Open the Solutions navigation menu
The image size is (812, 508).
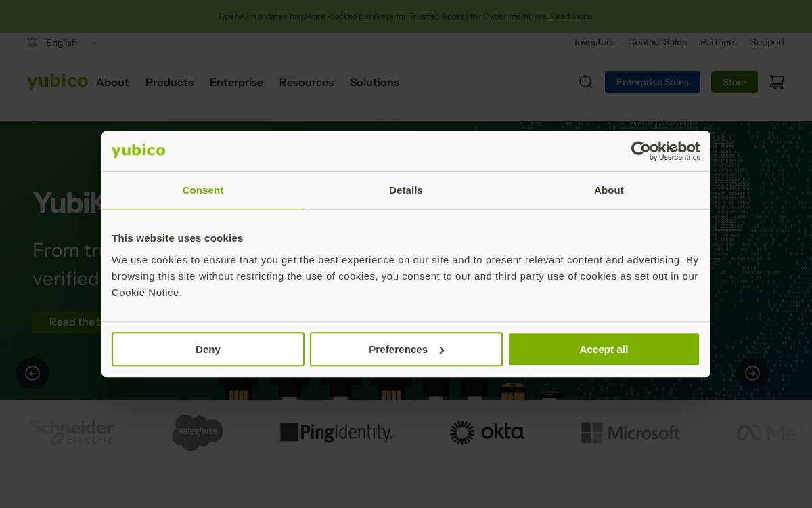[374, 82]
